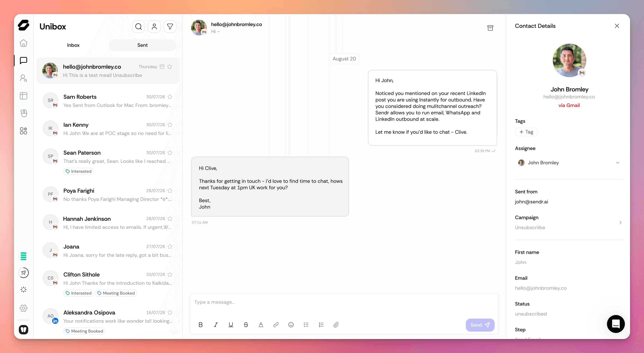
Task: Open the Joana conversation
Action: (x=108, y=251)
